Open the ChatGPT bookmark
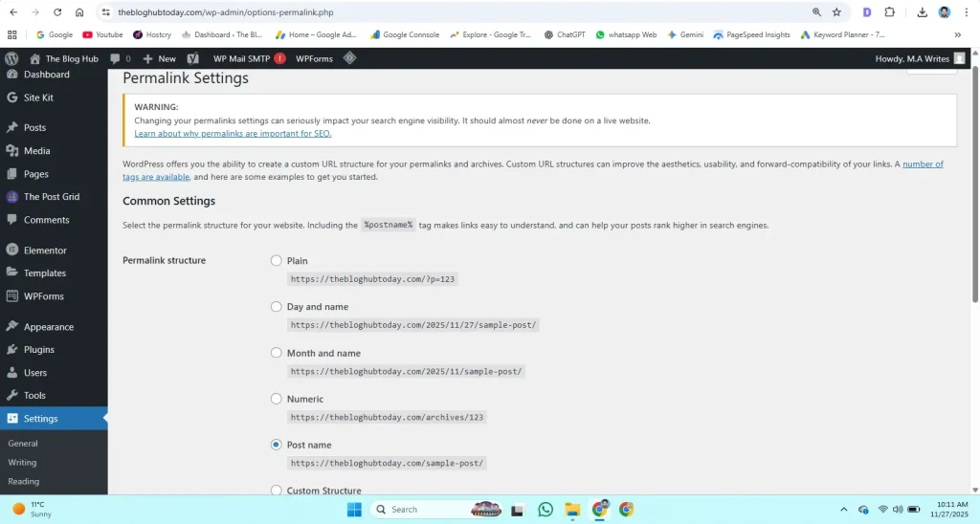 [565, 35]
